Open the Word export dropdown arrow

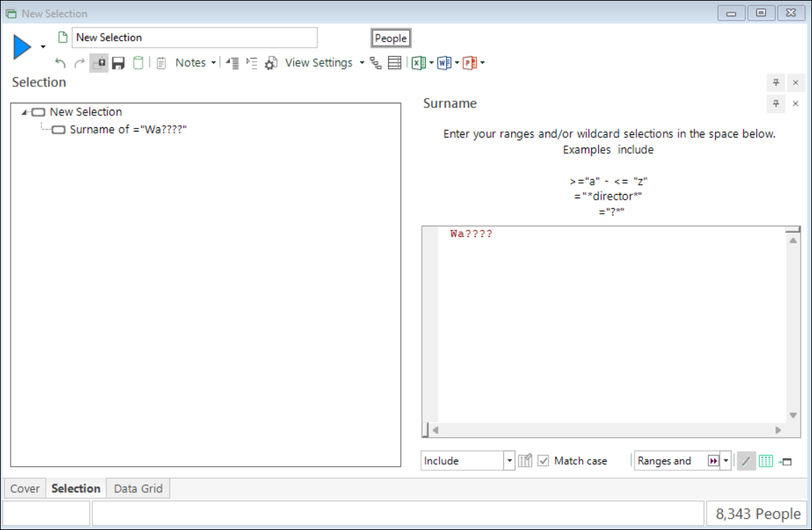[x=457, y=63]
